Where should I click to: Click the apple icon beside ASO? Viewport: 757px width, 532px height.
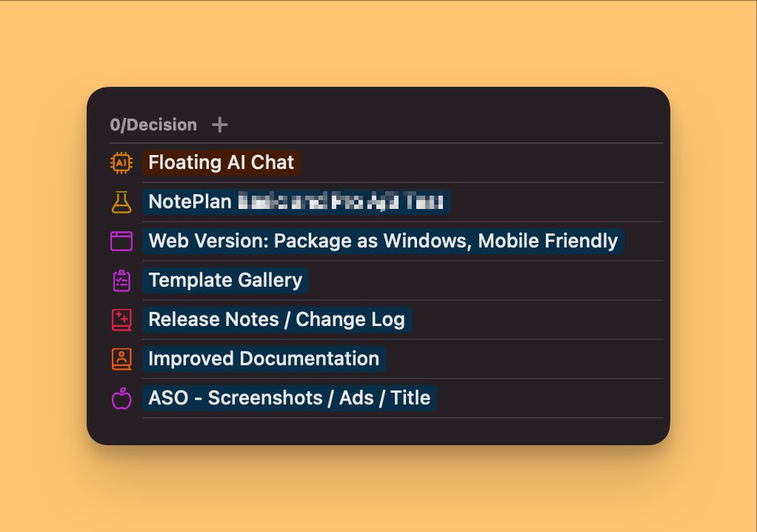[121, 398]
